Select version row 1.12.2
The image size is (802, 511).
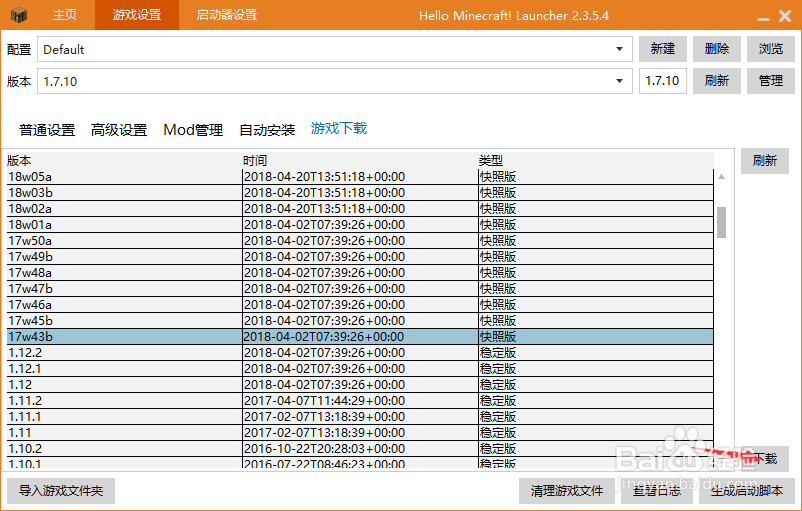point(360,352)
